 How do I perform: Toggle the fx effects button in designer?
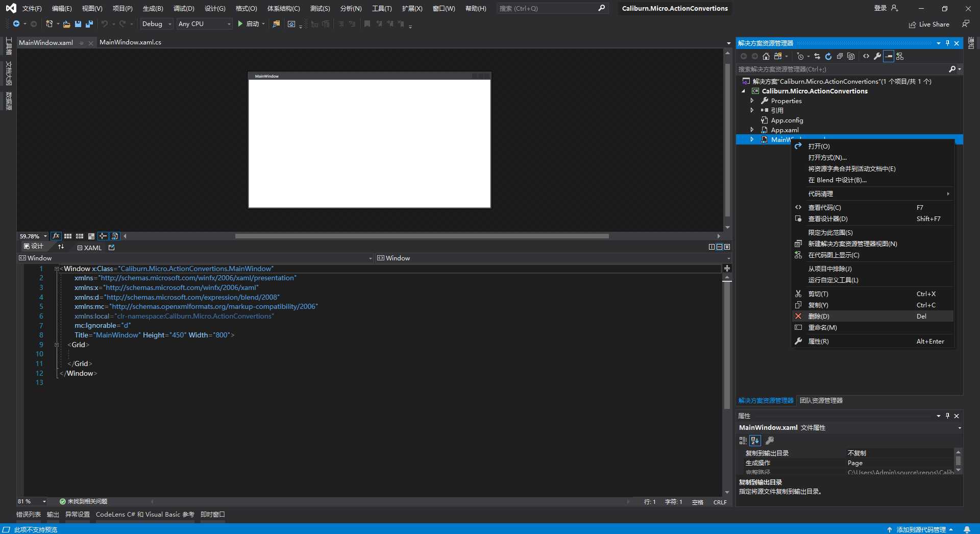click(x=56, y=236)
